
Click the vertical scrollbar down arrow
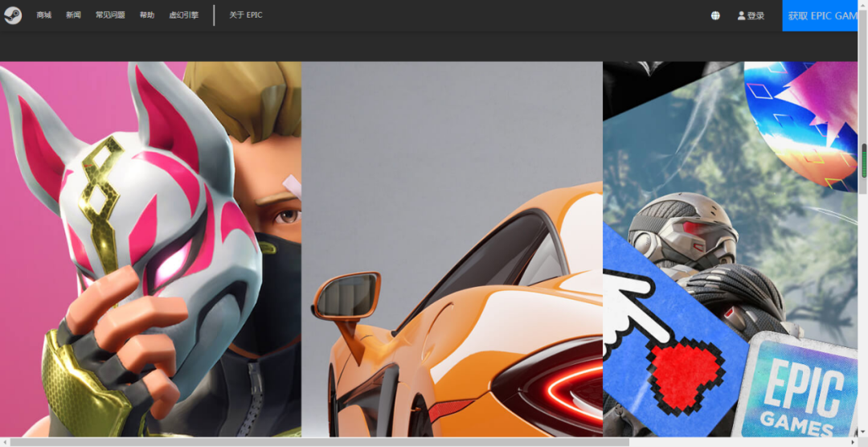[863, 433]
